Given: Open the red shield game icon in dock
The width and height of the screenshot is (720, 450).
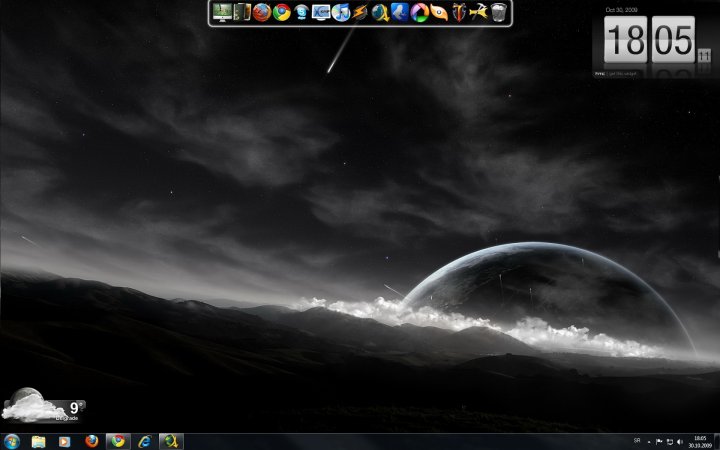Looking at the screenshot, I should click(459, 12).
